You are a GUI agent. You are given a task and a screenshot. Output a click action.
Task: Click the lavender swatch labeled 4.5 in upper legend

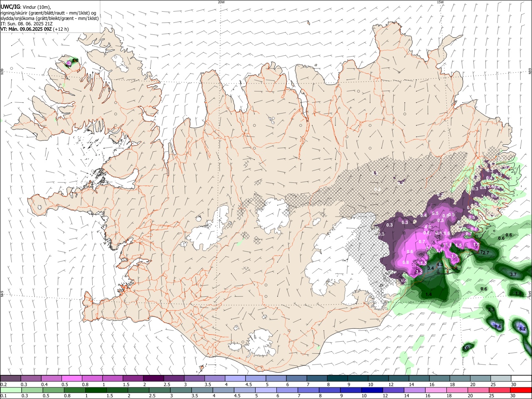[255, 378]
